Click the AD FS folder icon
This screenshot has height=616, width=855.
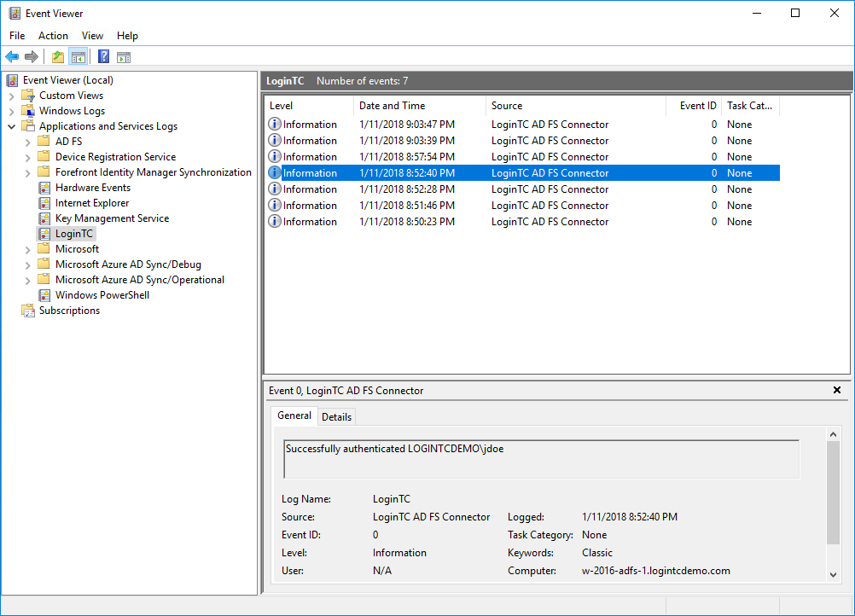44,141
